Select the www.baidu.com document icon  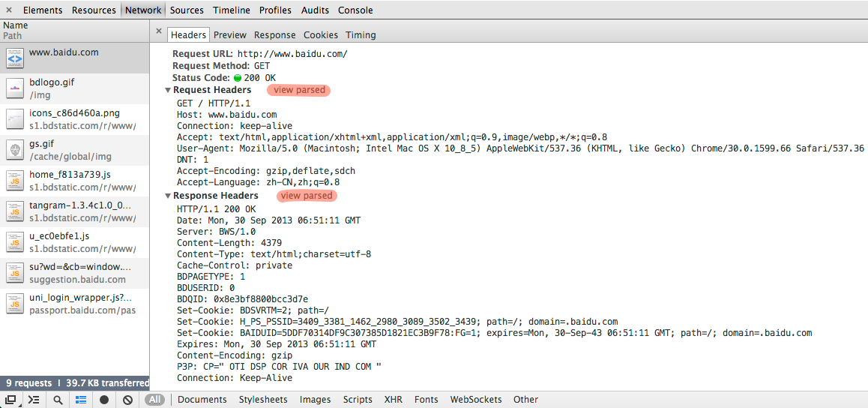(x=15, y=58)
